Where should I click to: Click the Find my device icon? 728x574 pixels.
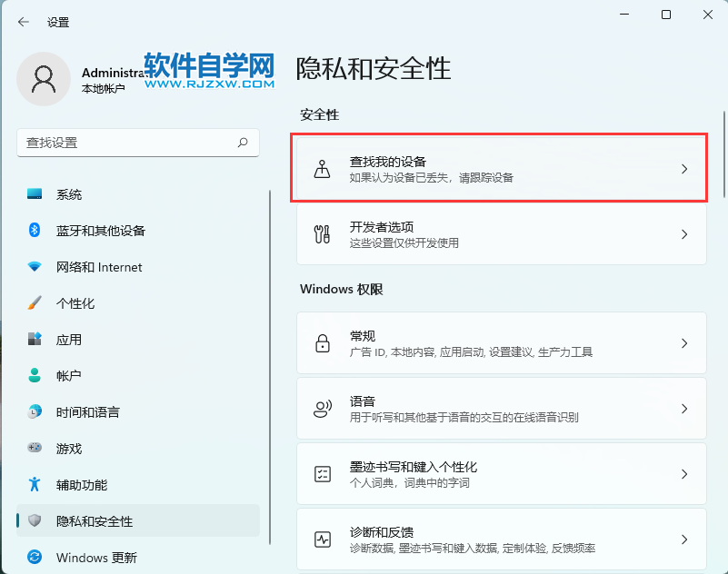coord(322,169)
